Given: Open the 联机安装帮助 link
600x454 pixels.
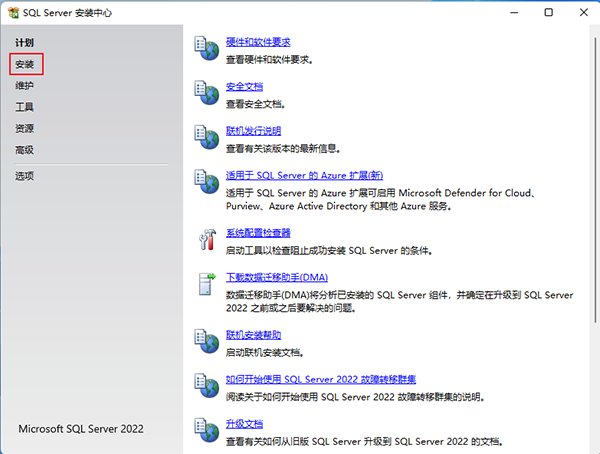Looking at the screenshot, I should click(253, 335).
